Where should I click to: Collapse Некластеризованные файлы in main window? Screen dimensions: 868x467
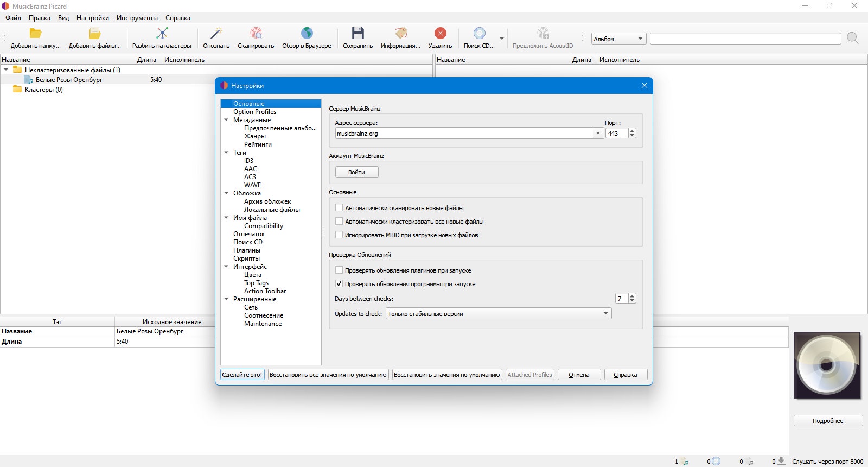6,70
